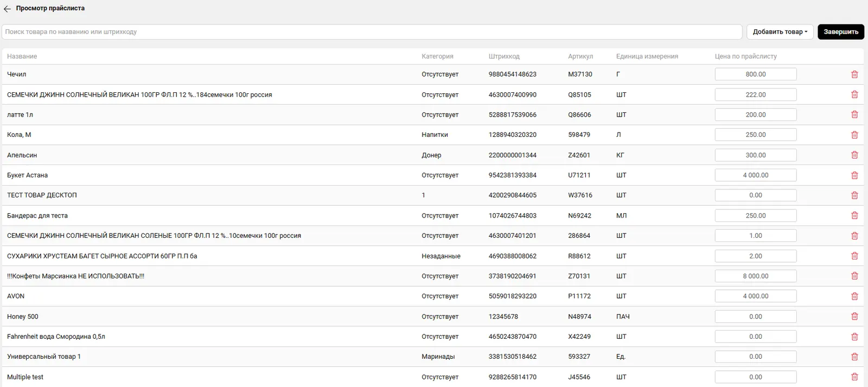Delete the Кола, М product row
This screenshot has width=868, height=387.
[854, 135]
